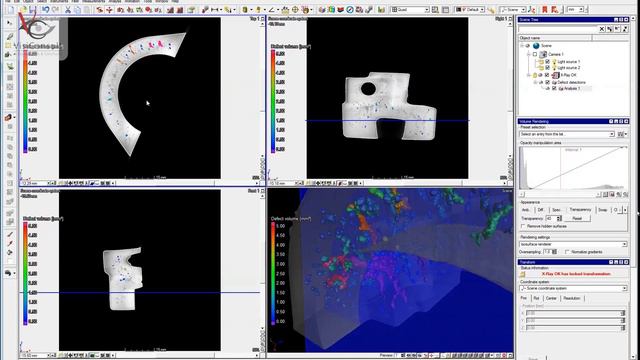
Task: Click the red book toolbar icon
Action: click(x=340, y=9)
